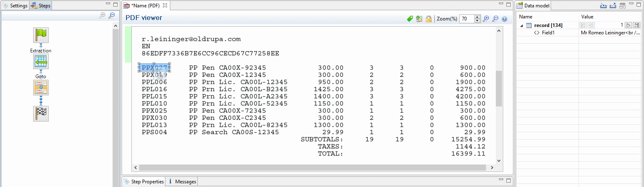Collapse the record [134] tree node

click(x=522, y=25)
